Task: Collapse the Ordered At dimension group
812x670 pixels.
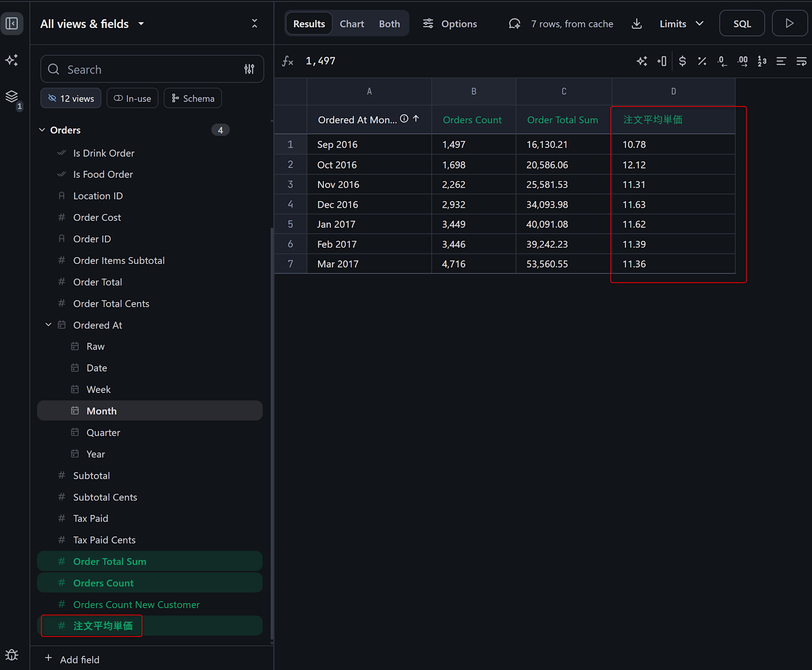Action: point(48,325)
